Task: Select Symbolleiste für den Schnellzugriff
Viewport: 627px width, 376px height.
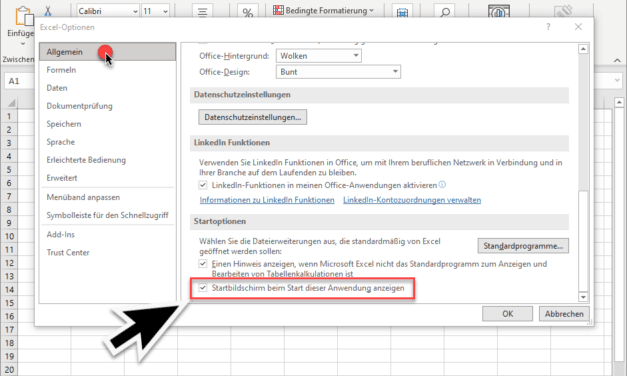Action: click(x=107, y=215)
